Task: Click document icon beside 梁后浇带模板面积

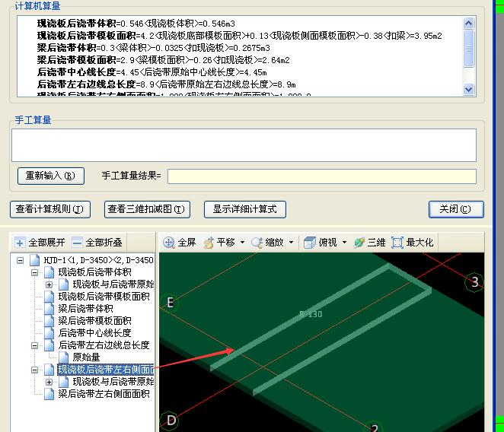Action: (x=49, y=321)
